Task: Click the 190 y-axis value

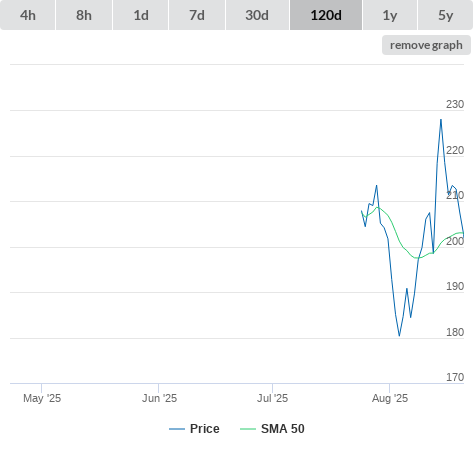Action: click(x=455, y=286)
